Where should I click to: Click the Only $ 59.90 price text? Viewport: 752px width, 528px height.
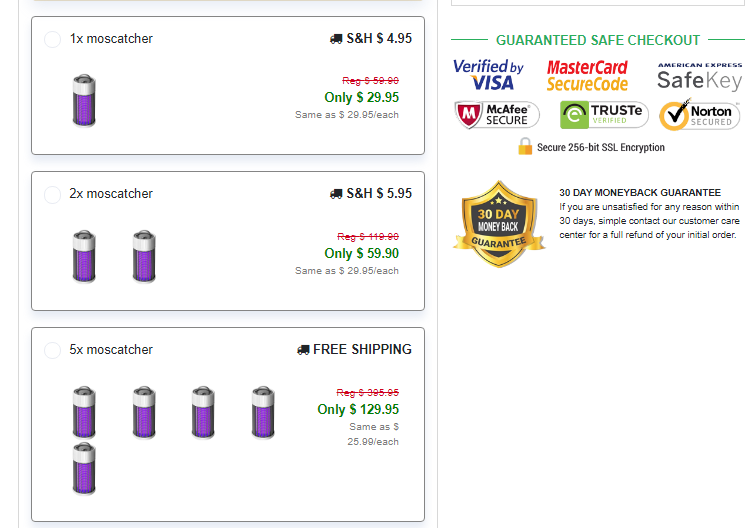coord(362,253)
